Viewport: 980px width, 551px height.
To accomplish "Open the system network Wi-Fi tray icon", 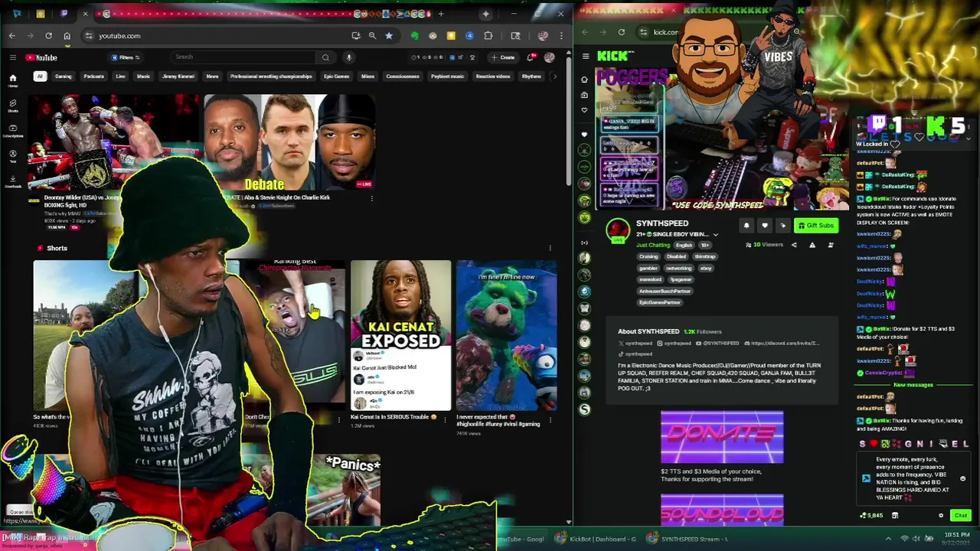I will [903, 539].
